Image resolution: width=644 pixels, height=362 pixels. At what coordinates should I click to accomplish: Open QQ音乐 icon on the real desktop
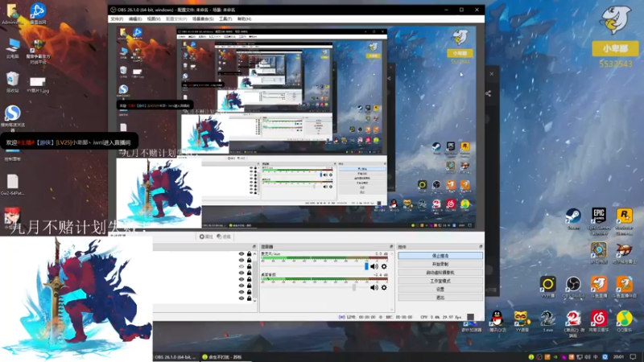point(625,321)
